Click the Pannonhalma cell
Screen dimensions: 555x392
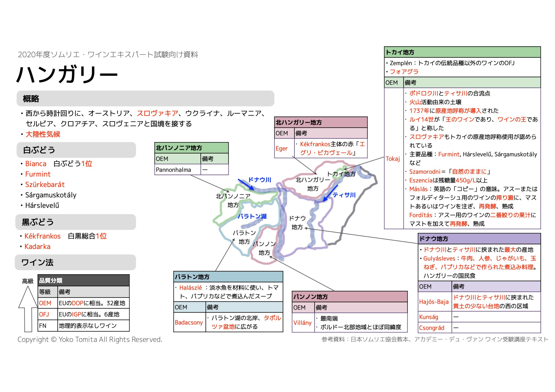click(178, 170)
